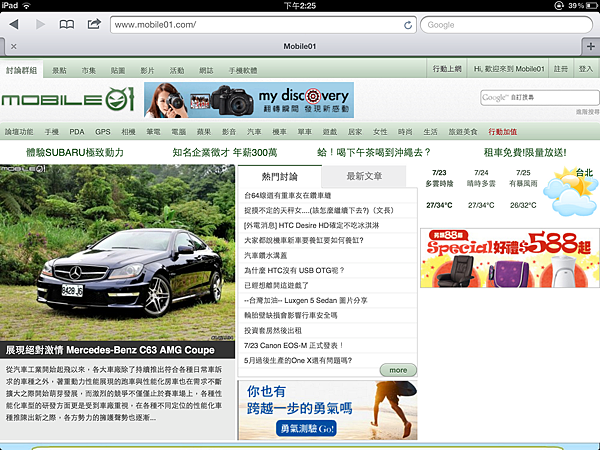Open the Luxgen 5 Sedan topic
600x450 pixels.
pos(306,300)
